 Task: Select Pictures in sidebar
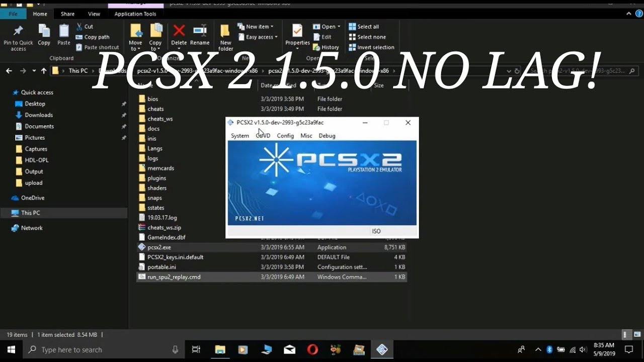[35, 138]
